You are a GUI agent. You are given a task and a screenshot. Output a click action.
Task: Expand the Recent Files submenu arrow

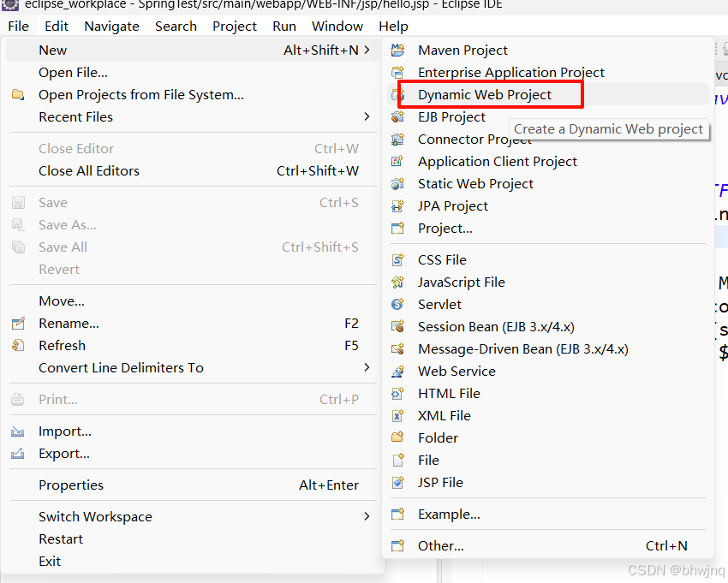(x=367, y=116)
